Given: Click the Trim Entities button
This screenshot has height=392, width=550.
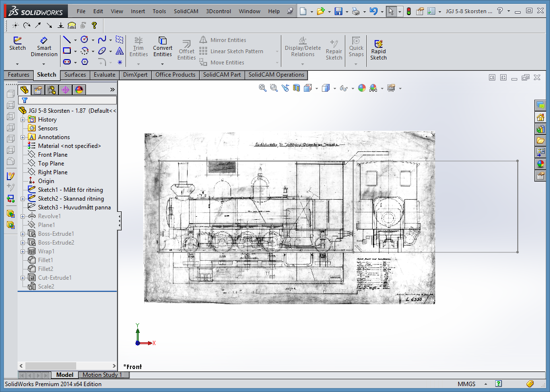Looking at the screenshot, I should click(139, 47).
